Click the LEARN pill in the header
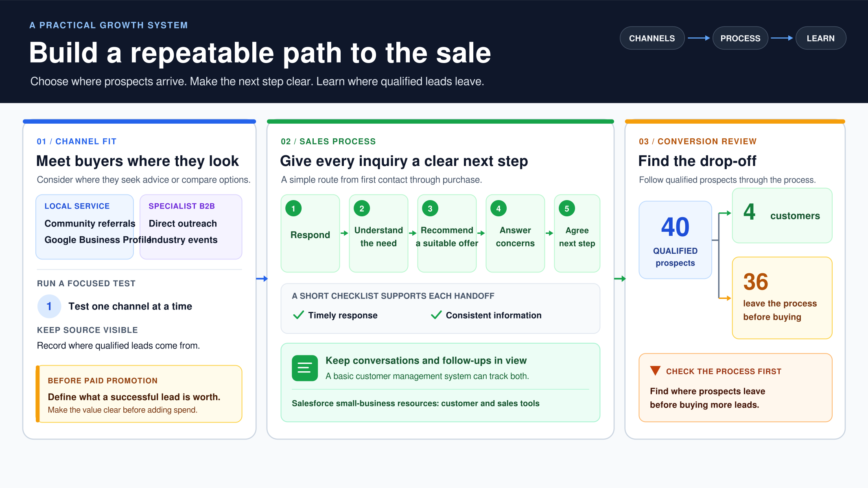The width and height of the screenshot is (868, 488). coord(820,38)
